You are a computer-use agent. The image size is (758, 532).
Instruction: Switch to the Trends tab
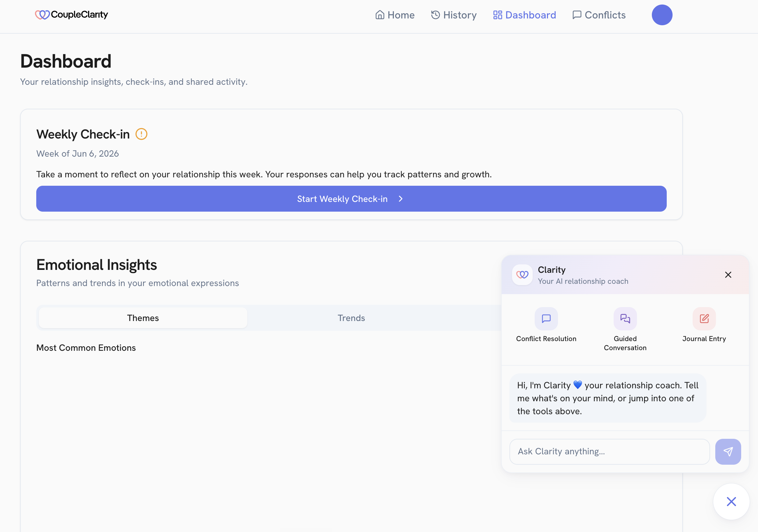pyautogui.click(x=351, y=318)
